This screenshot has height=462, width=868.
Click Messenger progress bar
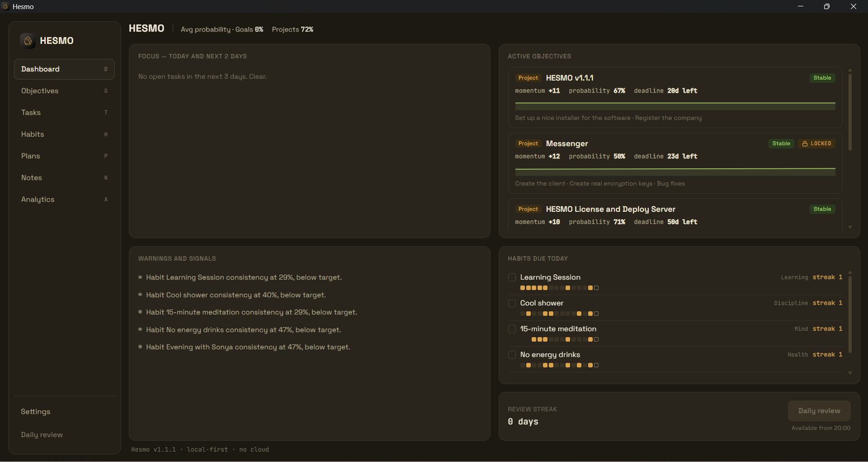[675, 172]
